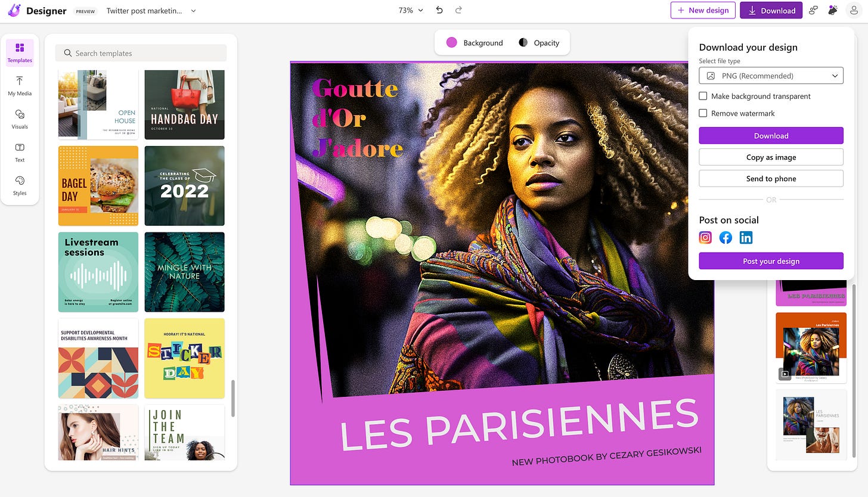Click the Post your design button

tap(771, 261)
